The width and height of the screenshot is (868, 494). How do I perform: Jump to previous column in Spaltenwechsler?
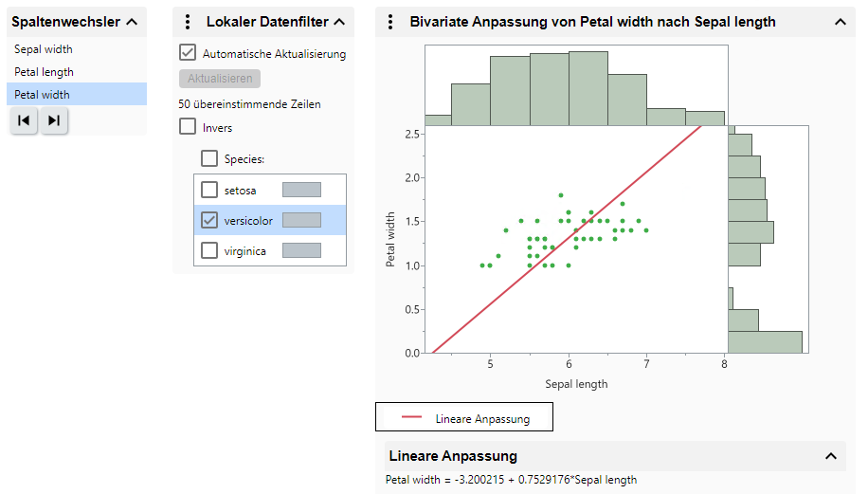point(24,120)
